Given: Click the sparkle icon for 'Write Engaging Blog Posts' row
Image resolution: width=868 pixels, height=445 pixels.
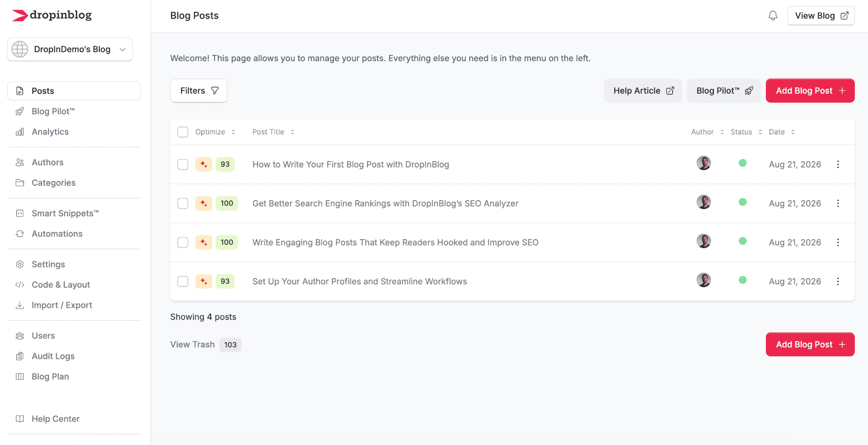Looking at the screenshot, I should point(204,242).
